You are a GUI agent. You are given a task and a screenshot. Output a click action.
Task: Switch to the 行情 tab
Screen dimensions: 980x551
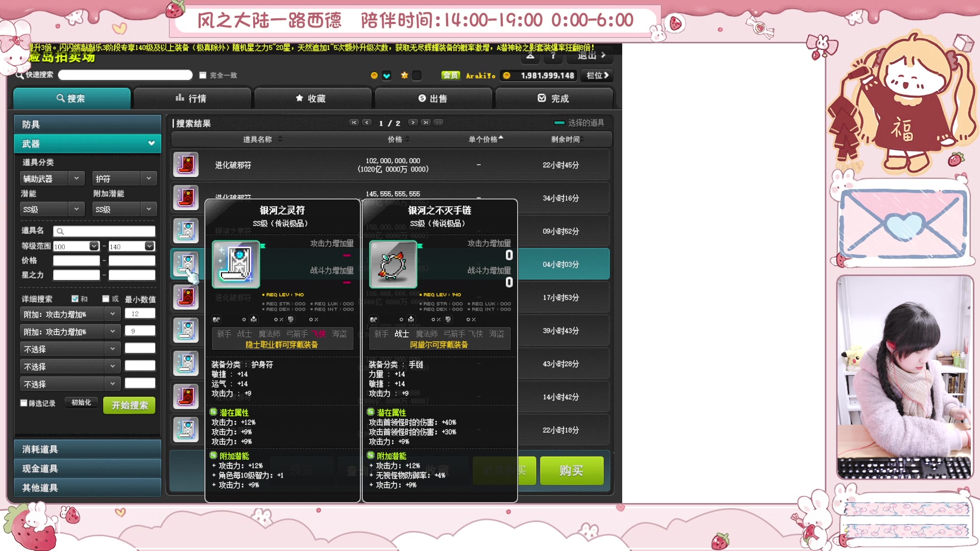point(192,98)
